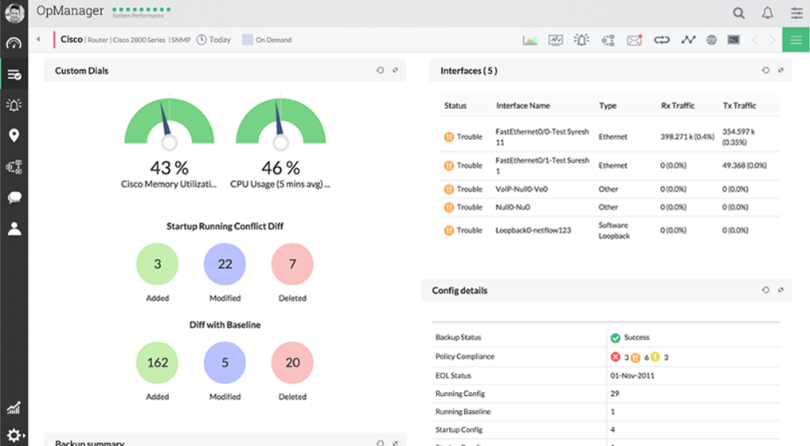The width and height of the screenshot is (810, 446).
Task: Click the Loopback0-netflow123 interface name
Action: [x=533, y=230]
